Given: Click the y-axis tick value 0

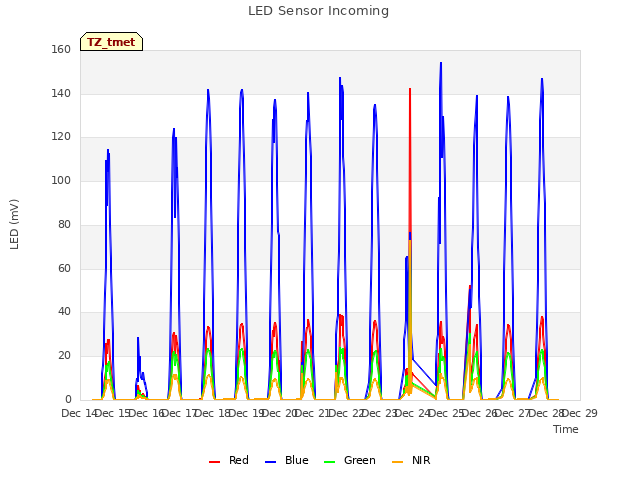Looking at the screenshot, I should (68, 400).
